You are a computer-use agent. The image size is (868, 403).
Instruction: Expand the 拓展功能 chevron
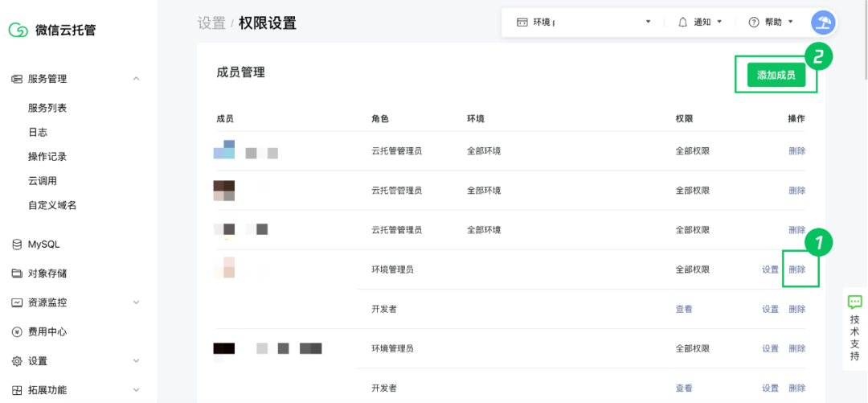(136, 390)
